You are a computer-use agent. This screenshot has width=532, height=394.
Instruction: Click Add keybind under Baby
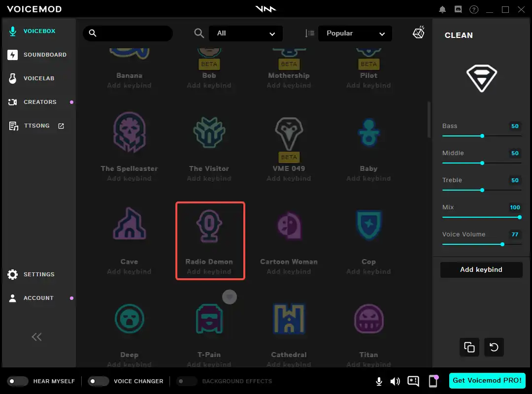[x=369, y=178]
